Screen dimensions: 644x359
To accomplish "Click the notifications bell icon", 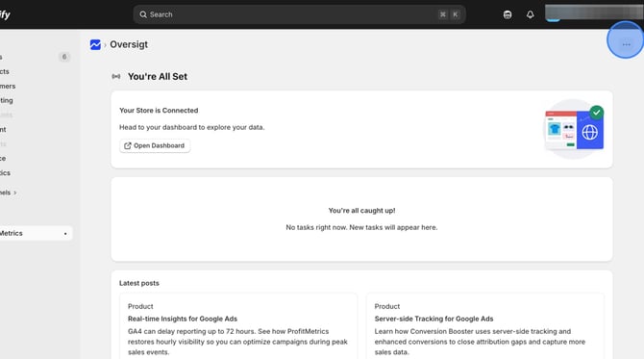I will pos(531,14).
